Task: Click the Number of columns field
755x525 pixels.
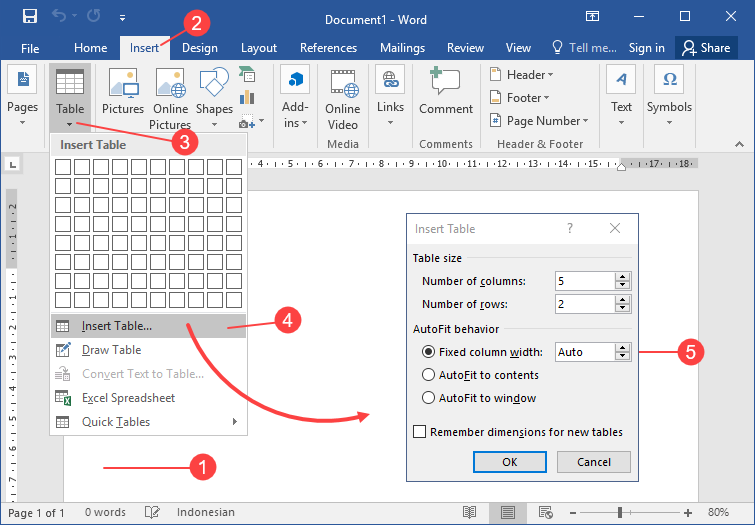Action: [585, 281]
